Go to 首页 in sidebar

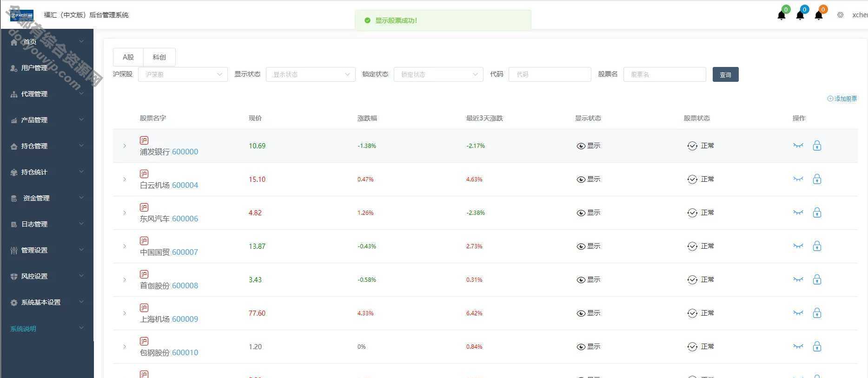click(x=46, y=42)
